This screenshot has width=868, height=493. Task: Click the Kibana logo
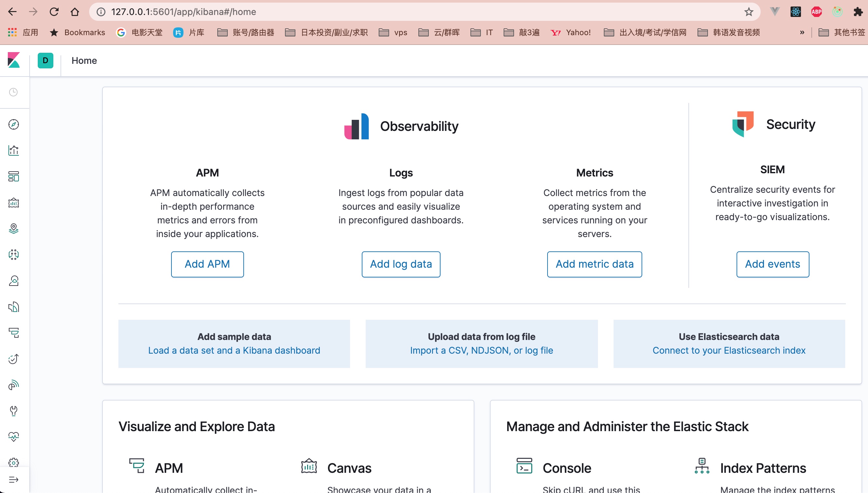14,60
